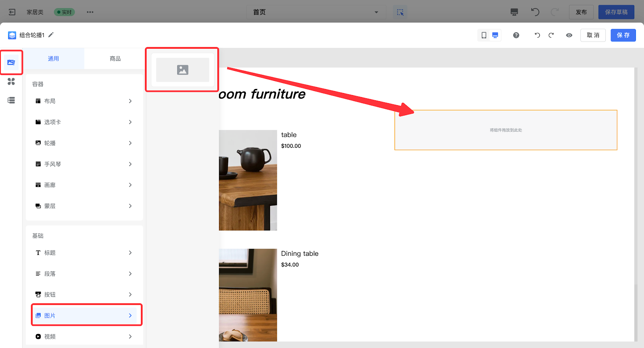Open the layers list sidebar icon

(11, 100)
